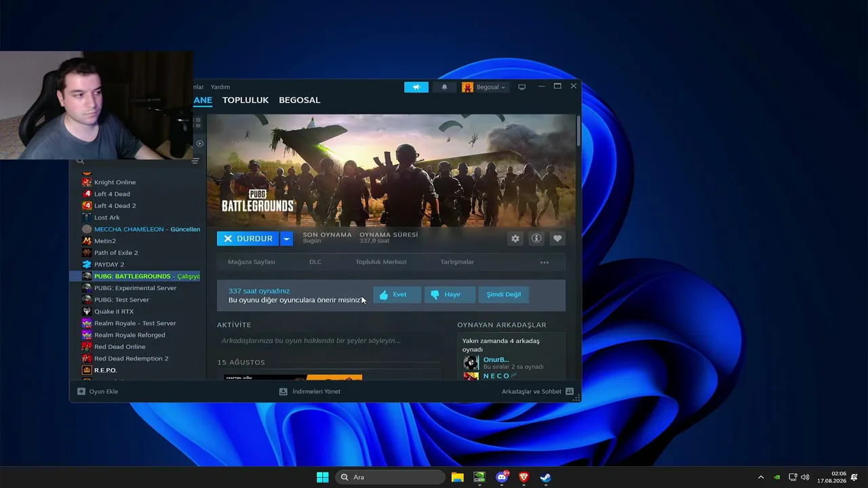Dismiss the prompt with Şimdi Değil
This screenshot has width=868, height=488.
504,295
